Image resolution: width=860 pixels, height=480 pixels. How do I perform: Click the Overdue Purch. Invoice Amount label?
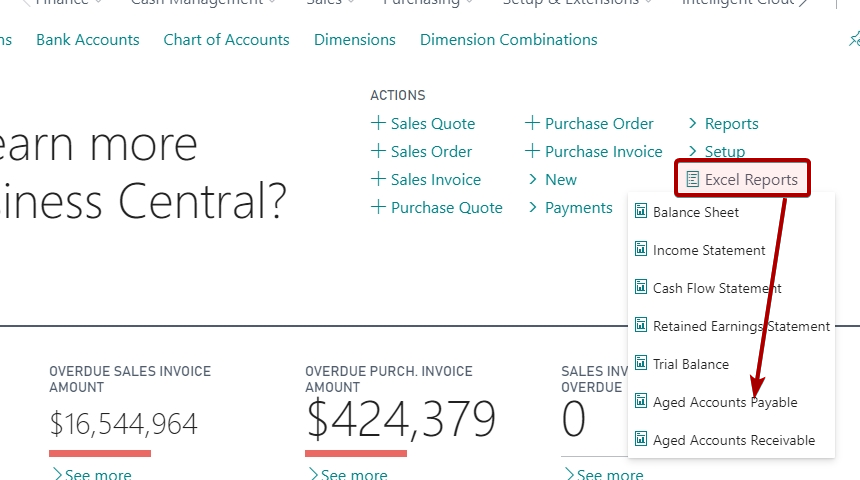(x=388, y=379)
